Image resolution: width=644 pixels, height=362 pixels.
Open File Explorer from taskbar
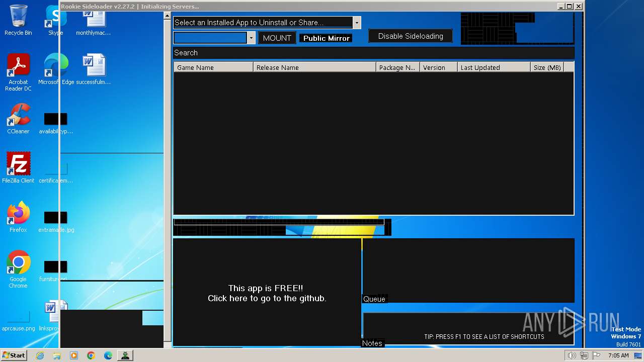pos(57,355)
